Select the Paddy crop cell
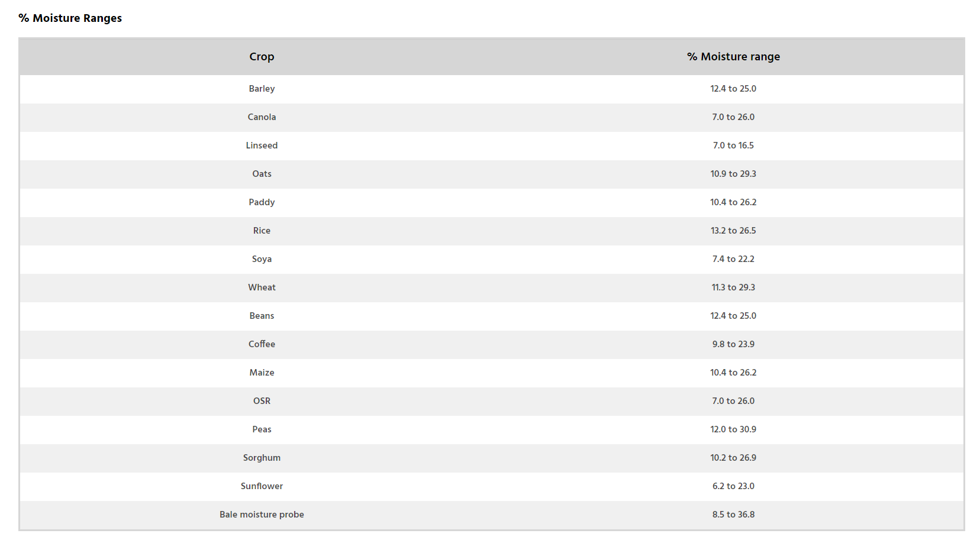This screenshot has width=980, height=540. (x=262, y=202)
